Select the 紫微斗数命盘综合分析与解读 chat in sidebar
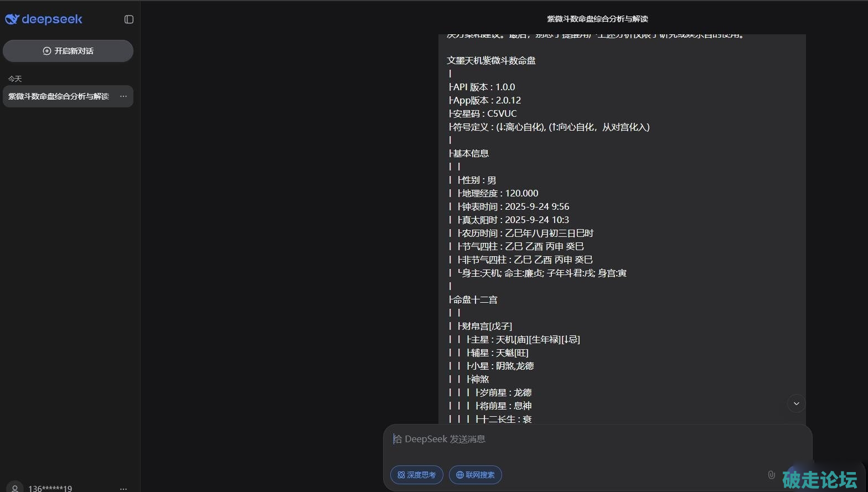 click(59, 96)
